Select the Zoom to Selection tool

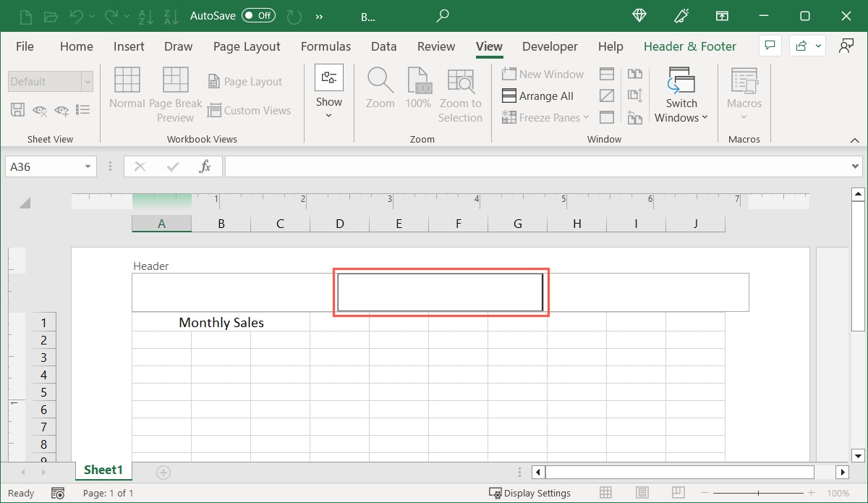click(461, 93)
